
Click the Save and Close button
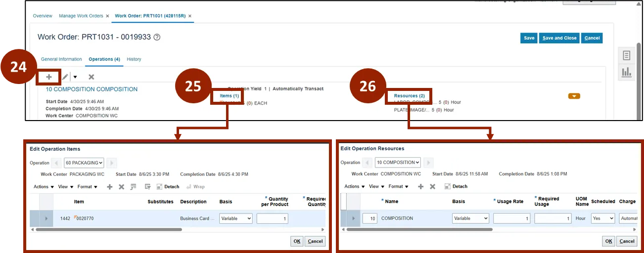coord(559,38)
